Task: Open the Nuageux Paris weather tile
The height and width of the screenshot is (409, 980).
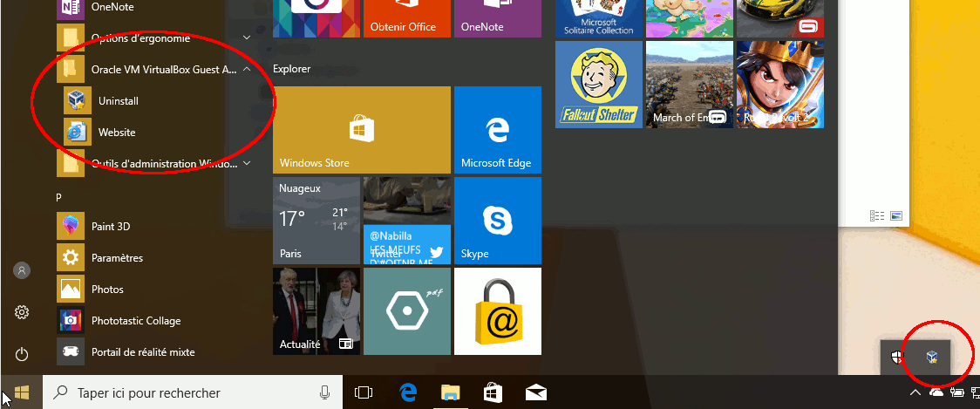Action: click(x=316, y=220)
